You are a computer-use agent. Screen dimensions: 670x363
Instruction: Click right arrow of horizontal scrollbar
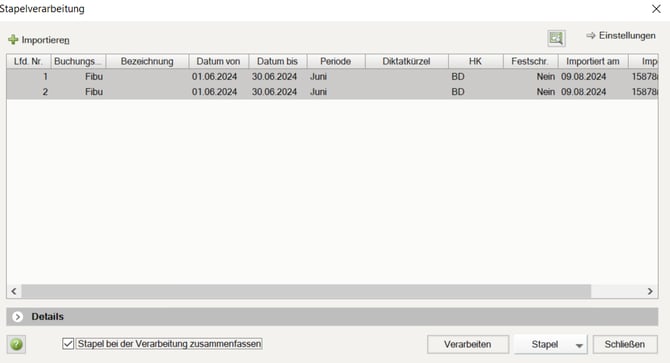pyautogui.click(x=650, y=291)
